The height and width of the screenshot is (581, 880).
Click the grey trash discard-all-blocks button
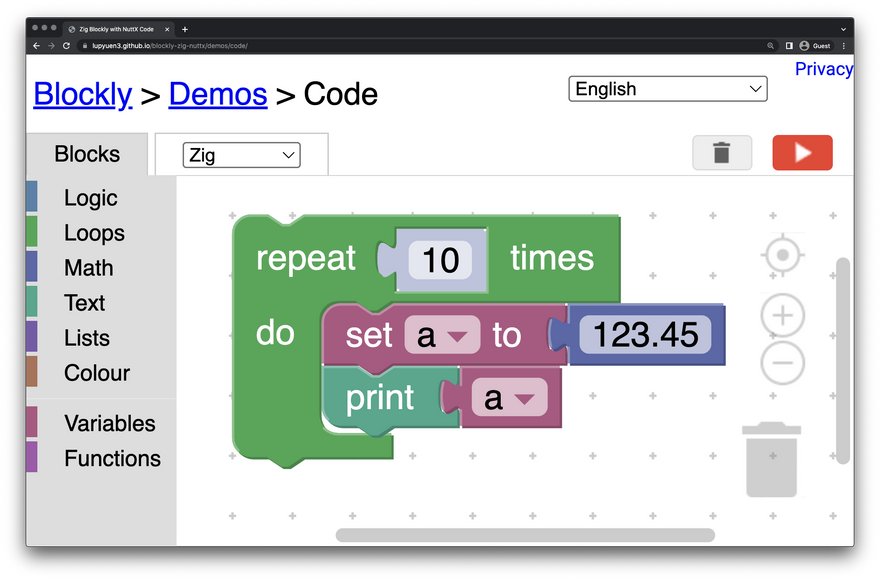point(721,153)
